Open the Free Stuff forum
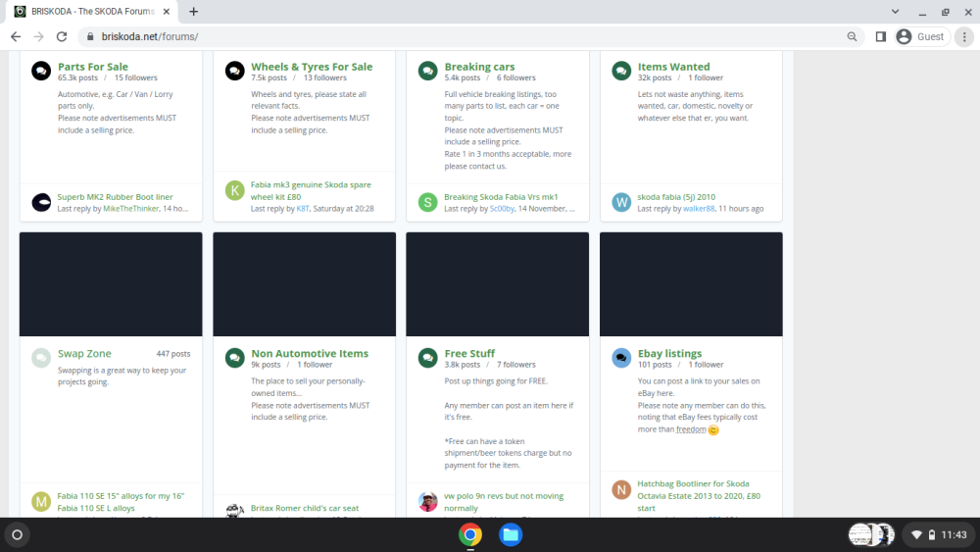The image size is (980, 552). point(469,353)
